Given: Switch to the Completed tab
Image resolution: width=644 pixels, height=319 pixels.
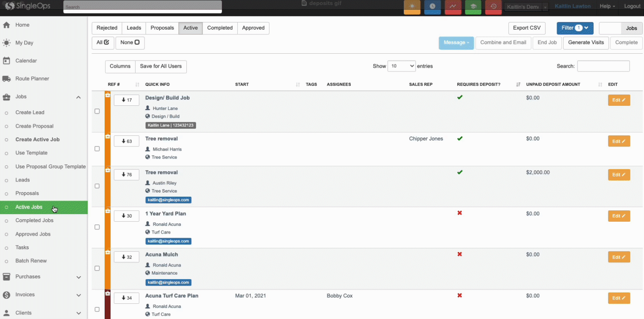Looking at the screenshot, I should [219, 28].
